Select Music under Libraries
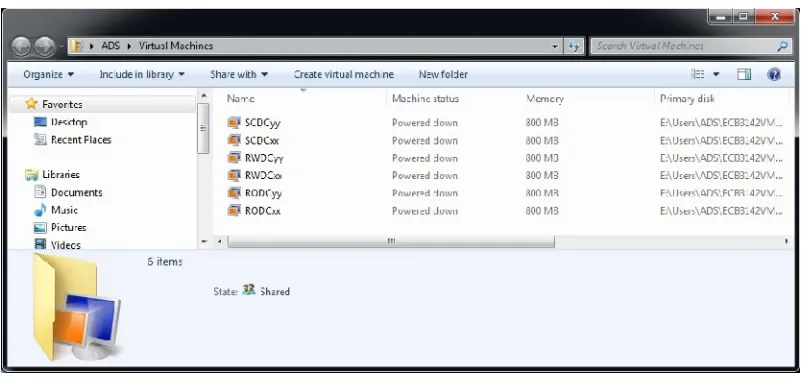This screenshot has height=378, width=804. point(64,210)
